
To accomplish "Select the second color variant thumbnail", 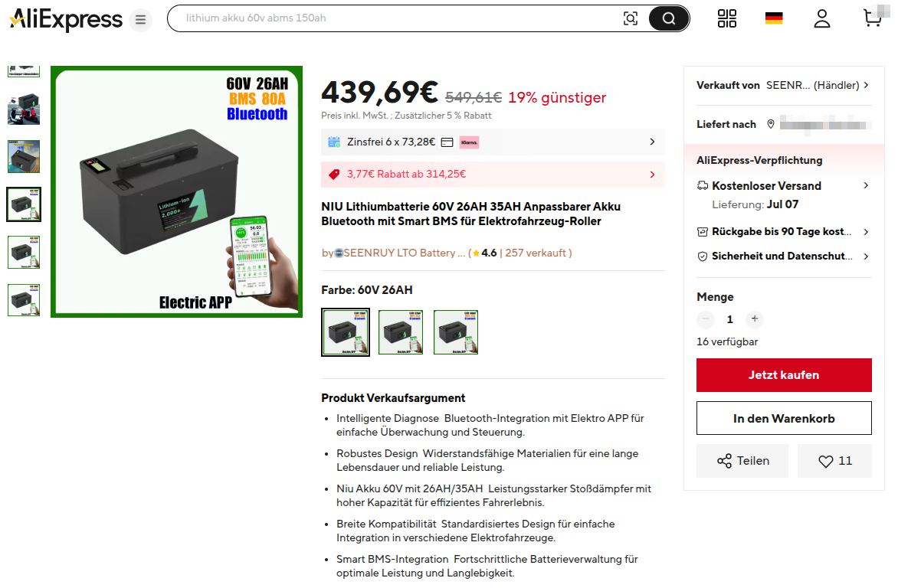I will click(401, 332).
